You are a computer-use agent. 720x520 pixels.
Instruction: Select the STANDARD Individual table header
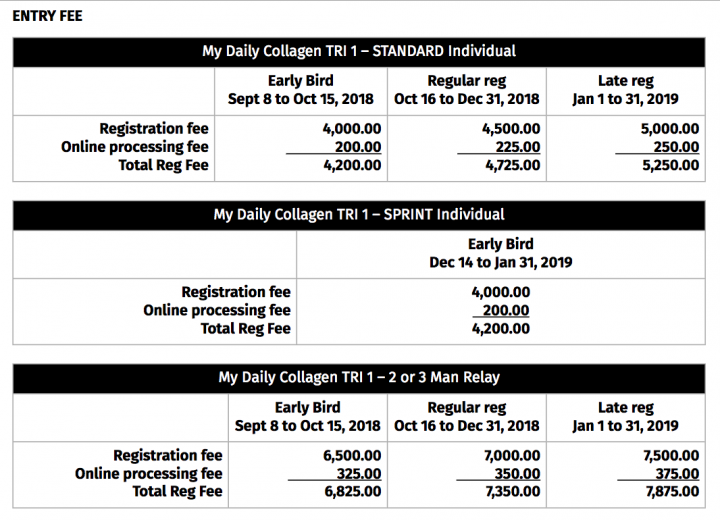[x=359, y=51]
